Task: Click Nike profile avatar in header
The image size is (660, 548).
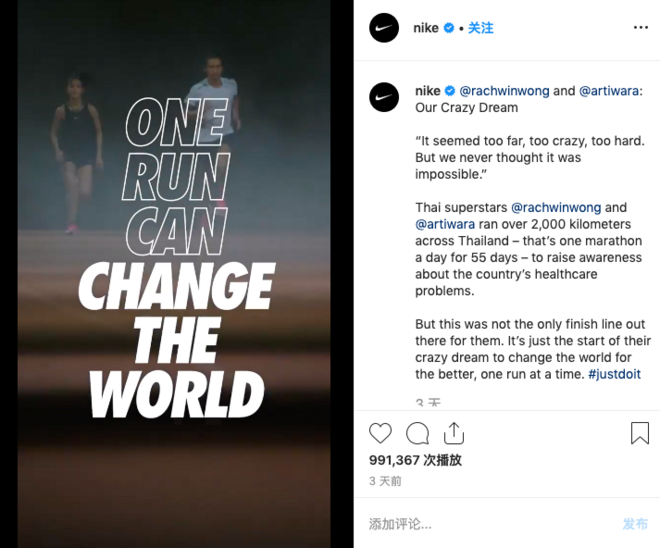Action: 384,28
